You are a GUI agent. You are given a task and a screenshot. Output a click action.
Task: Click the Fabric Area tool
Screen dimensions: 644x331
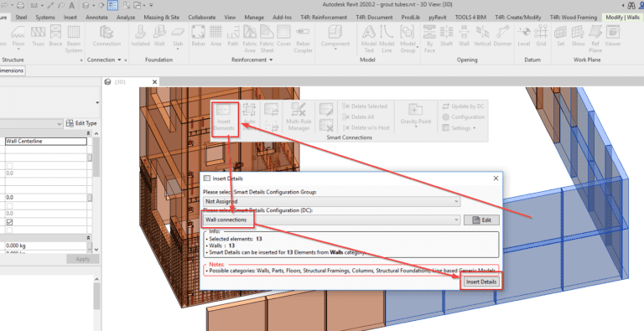pyautogui.click(x=250, y=39)
